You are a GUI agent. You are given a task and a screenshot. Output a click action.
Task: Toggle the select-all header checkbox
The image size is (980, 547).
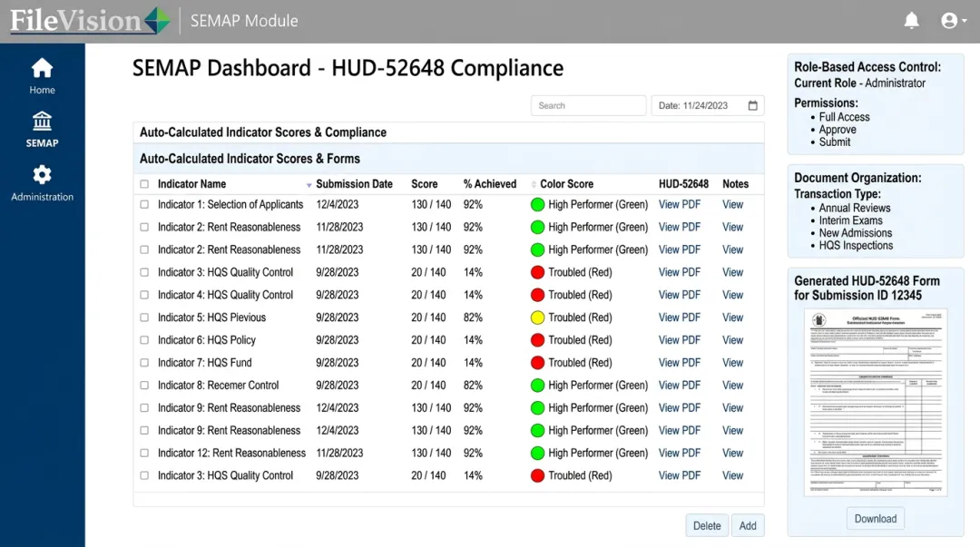(144, 184)
